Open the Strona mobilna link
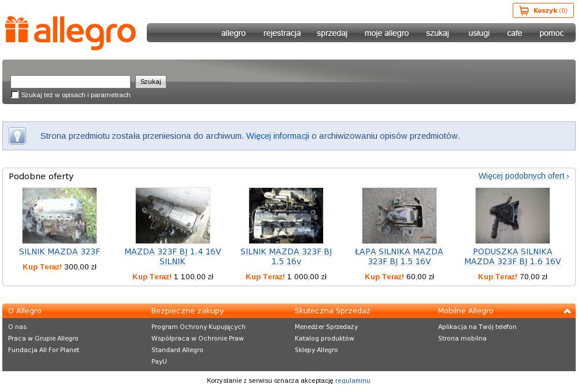Image resolution: width=578 pixels, height=392 pixels. pyautogui.click(x=462, y=338)
